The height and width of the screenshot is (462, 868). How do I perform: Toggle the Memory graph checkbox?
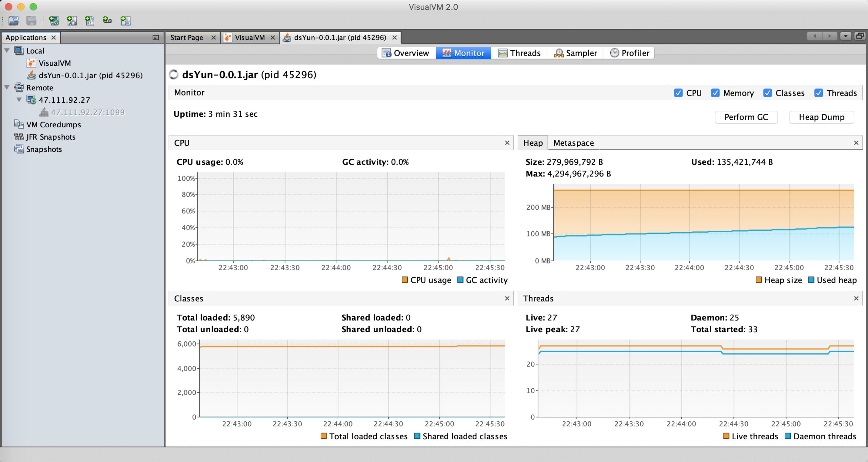tap(715, 93)
